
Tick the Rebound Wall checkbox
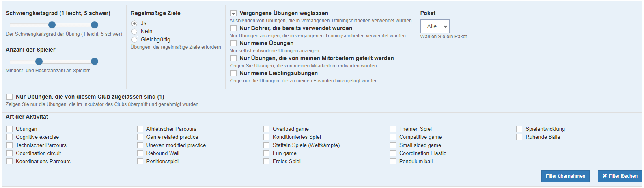pos(140,153)
